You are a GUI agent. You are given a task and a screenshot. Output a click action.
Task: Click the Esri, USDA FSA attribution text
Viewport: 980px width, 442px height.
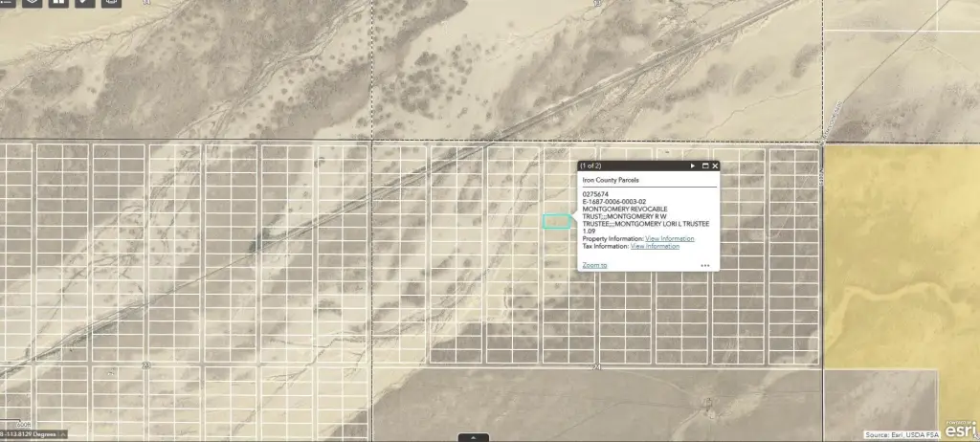click(901, 435)
